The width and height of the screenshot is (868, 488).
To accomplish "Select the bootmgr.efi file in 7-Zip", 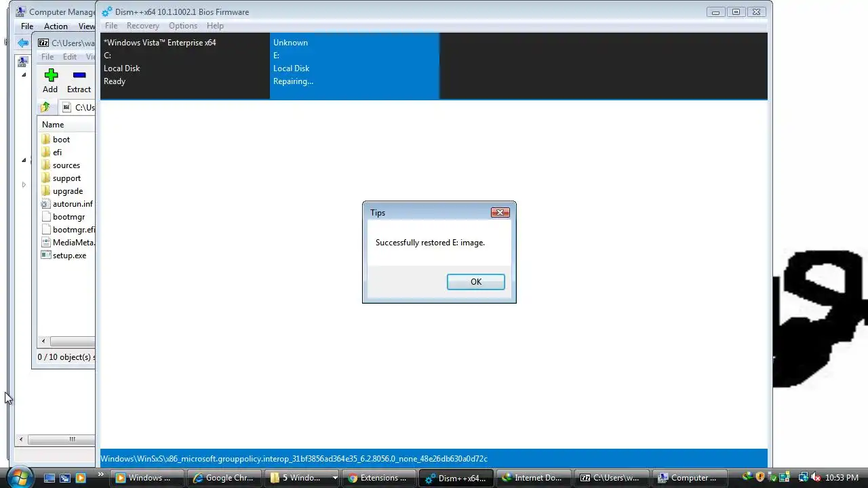I will tap(68, 230).
